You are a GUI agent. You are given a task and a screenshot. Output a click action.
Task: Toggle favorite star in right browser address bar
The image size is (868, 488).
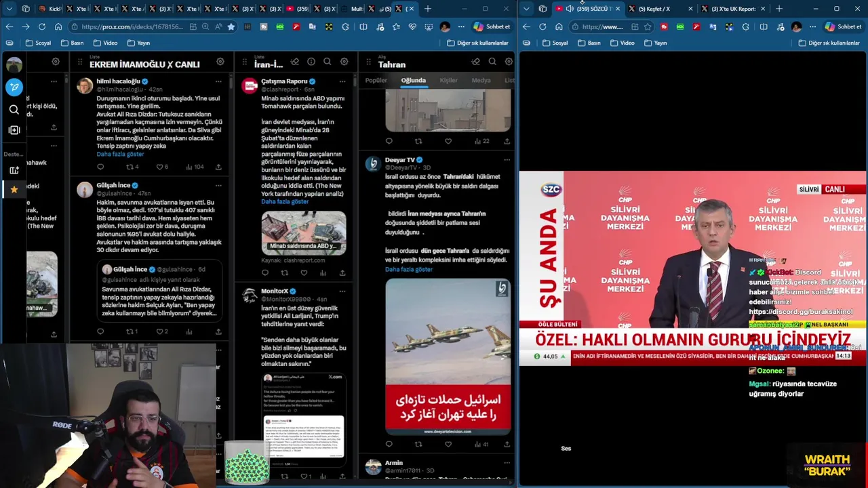[648, 26]
